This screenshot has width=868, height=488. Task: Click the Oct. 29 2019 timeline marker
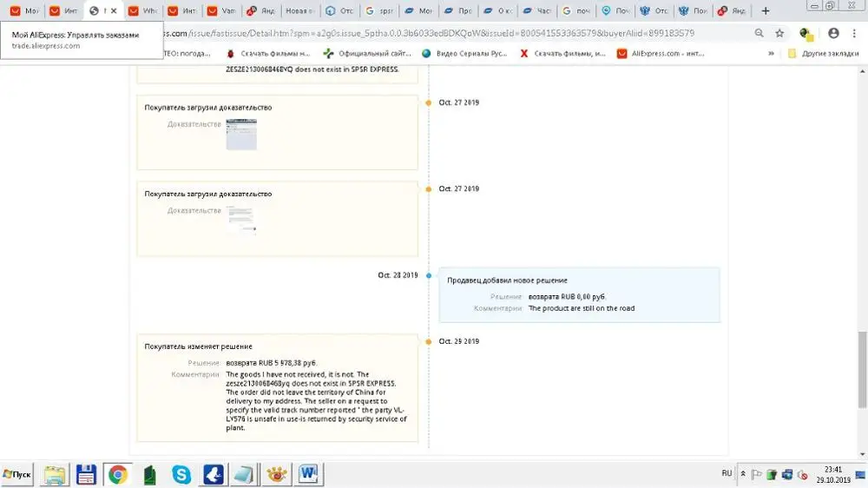[x=429, y=342]
